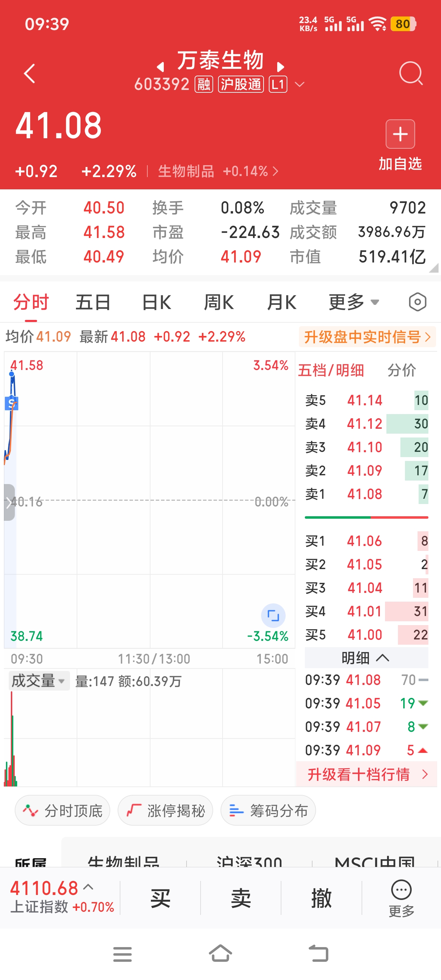Image resolution: width=441 pixels, height=980 pixels.
Task: Add stock via 加自选 plus icon
Action: pos(400,134)
